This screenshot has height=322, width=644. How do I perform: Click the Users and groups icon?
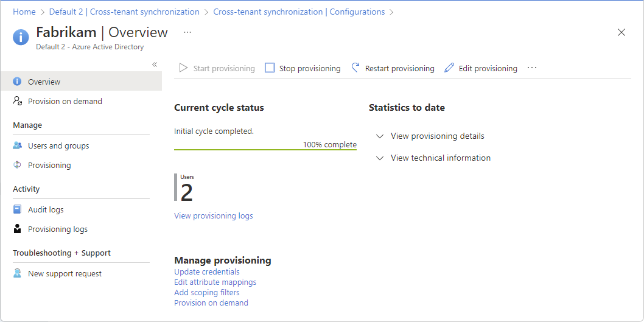click(17, 145)
